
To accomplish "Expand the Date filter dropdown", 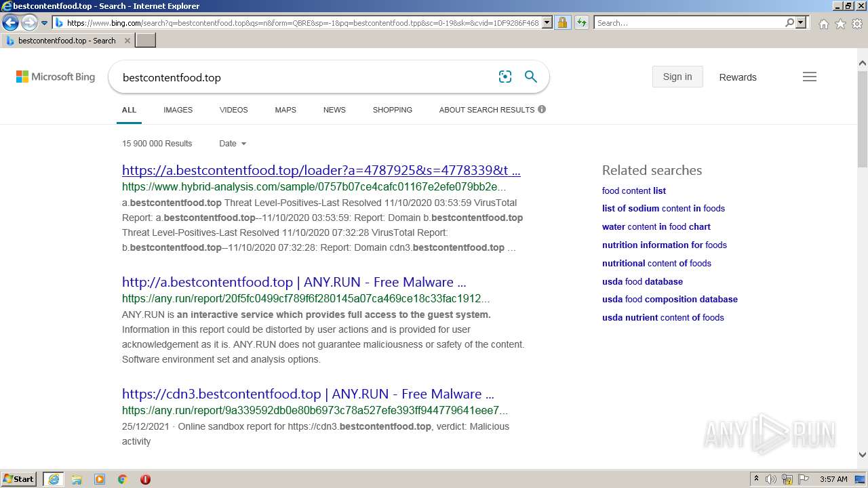I will [233, 144].
